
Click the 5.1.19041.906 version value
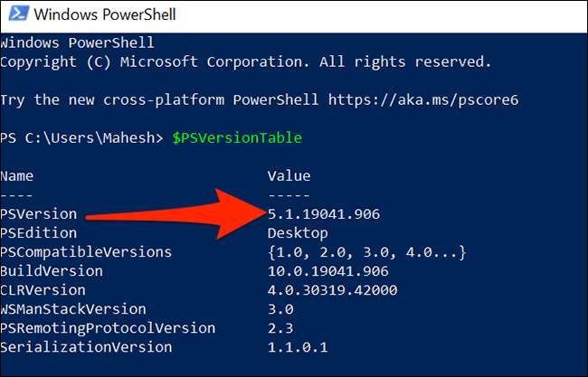click(323, 214)
